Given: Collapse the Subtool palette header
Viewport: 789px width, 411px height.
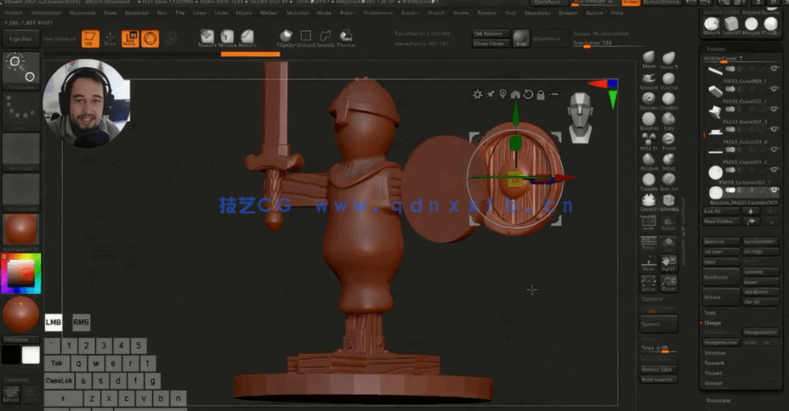Looking at the screenshot, I should pyautogui.click(x=716, y=49).
